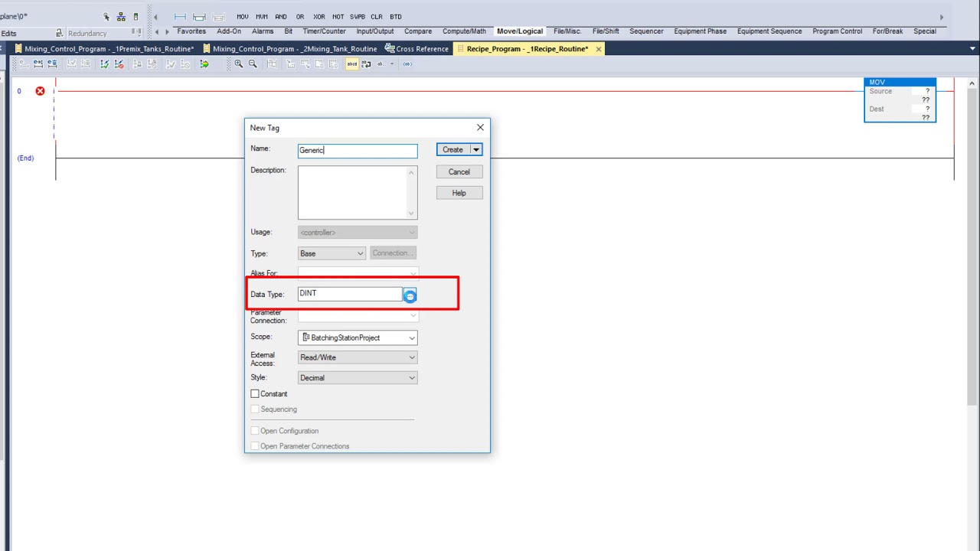This screenshot has height=551, width=980.
Task: Open the External Access dropdown
Action: pyautogui.click(x=358, y=357)
